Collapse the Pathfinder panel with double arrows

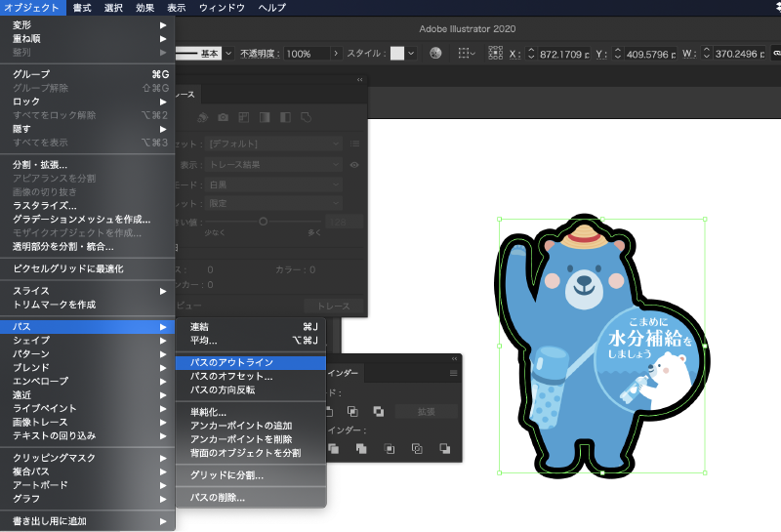click(x=454, y=358)
